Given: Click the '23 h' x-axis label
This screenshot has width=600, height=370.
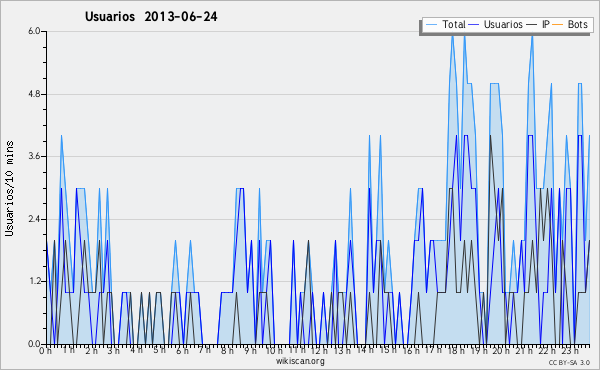Looking at the screenshot, I should tap(569, 350).
